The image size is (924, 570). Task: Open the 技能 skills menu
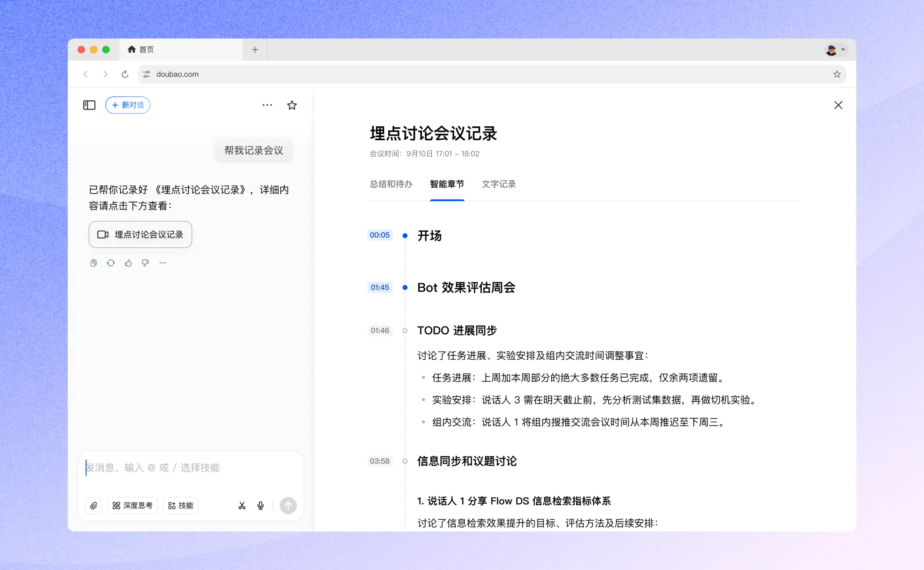tap(181, 506)
